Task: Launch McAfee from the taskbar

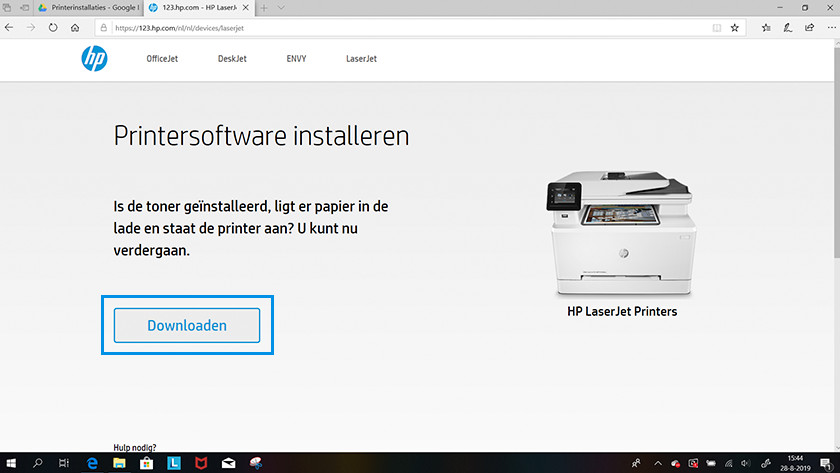Action: [x=202, y=463]
